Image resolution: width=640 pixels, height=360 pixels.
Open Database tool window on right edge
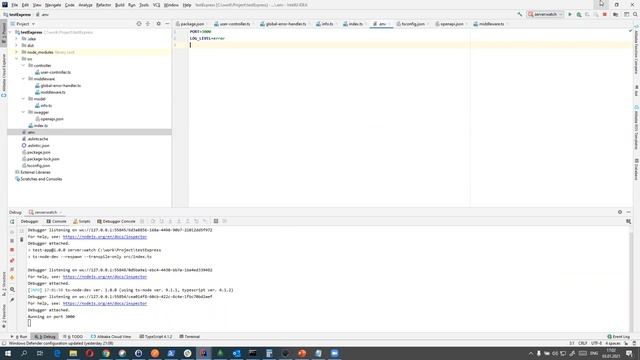coord(636,169)
